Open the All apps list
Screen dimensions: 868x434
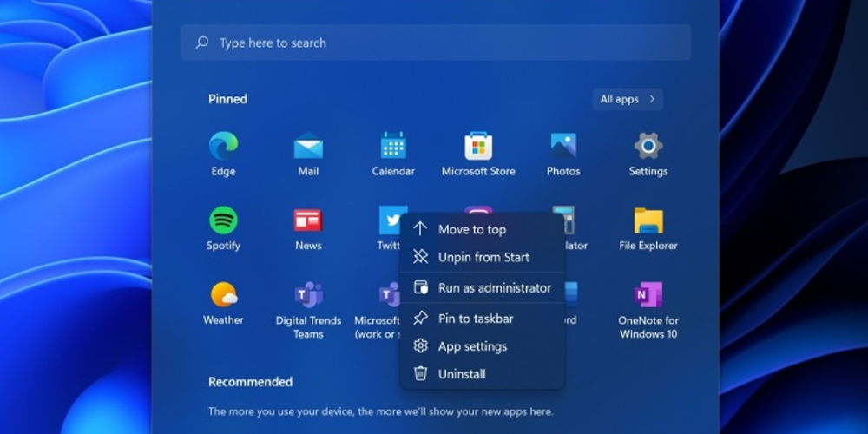[x=628, y=99]
